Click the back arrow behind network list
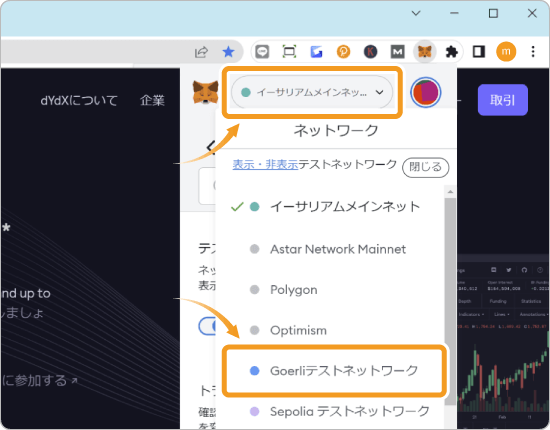This screenshot has height=430, width=550. 210,147
